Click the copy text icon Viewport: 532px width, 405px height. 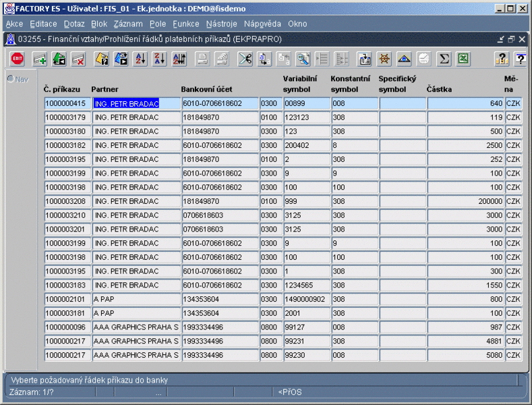click(x=264, y=59)
